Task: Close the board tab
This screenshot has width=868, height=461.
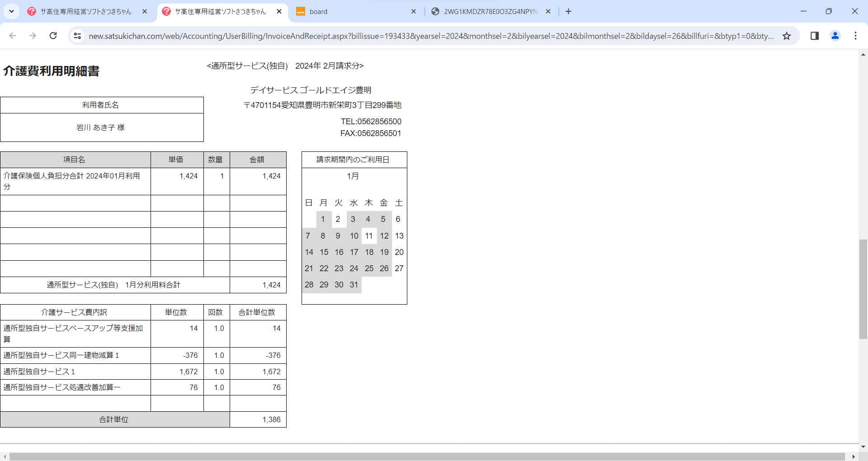Action: [413, 11]
